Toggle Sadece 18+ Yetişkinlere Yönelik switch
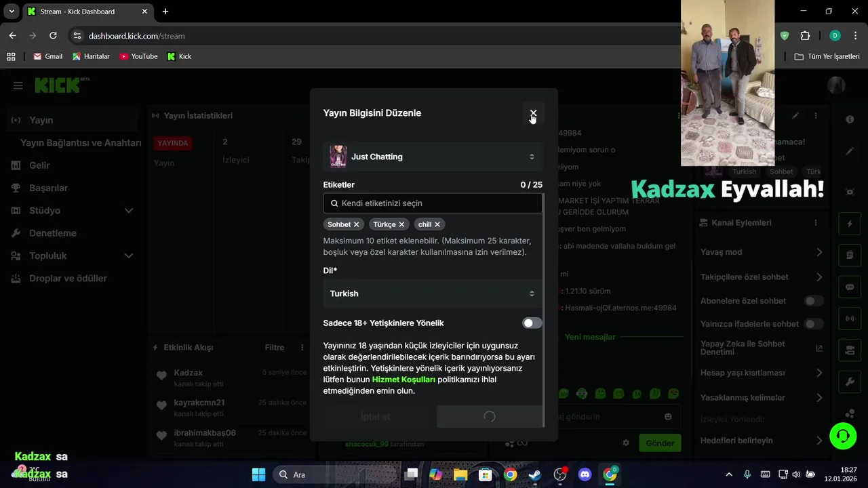Viewport: 868px width, 488px height. point(532,323)
